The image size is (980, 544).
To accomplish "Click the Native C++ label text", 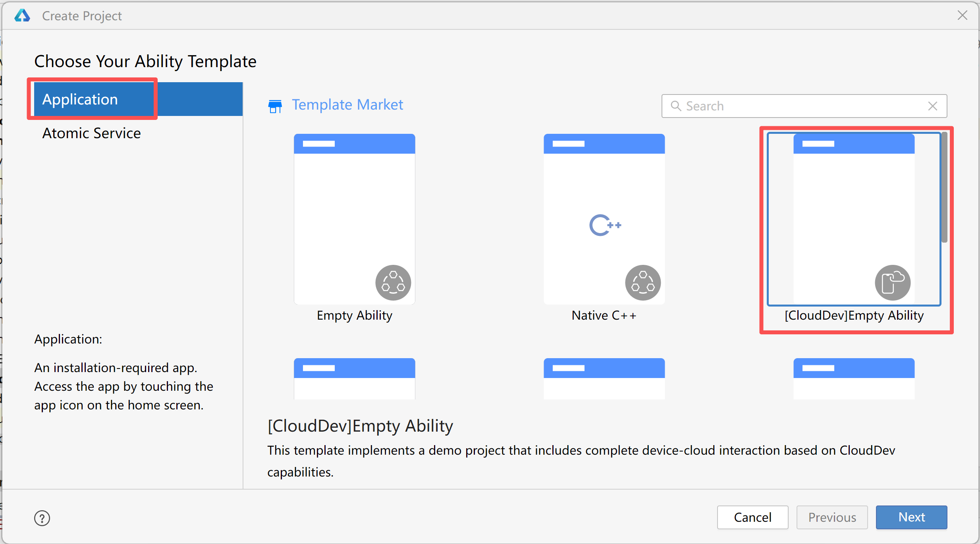I will point(604,315).
